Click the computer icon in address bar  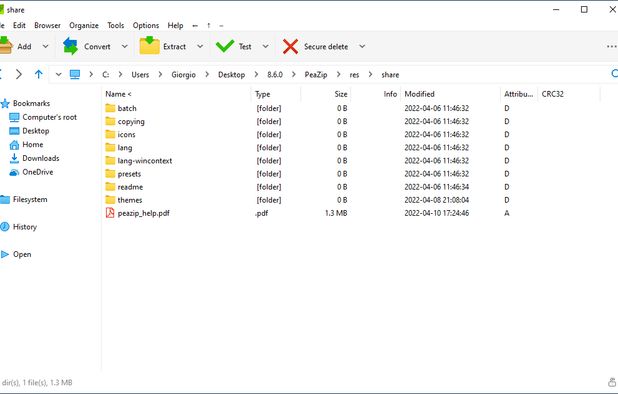[75, 74]
